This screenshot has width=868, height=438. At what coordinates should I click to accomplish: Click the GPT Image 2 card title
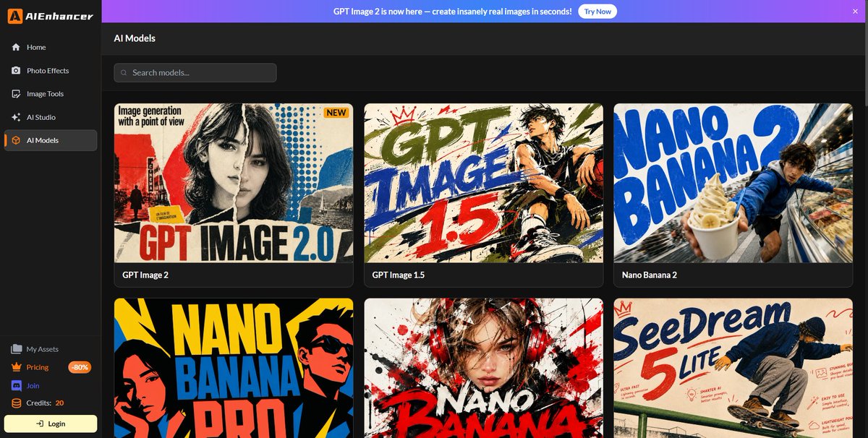145,275
